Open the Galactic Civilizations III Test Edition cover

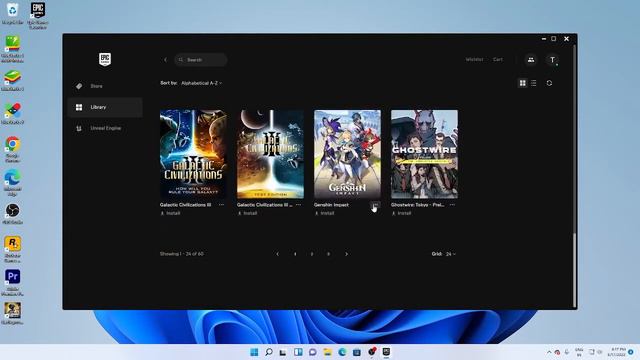tap(270, 154)
